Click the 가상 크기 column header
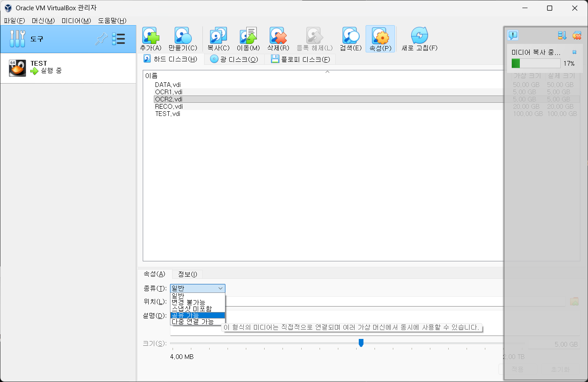588x382 pixels. 527,75
